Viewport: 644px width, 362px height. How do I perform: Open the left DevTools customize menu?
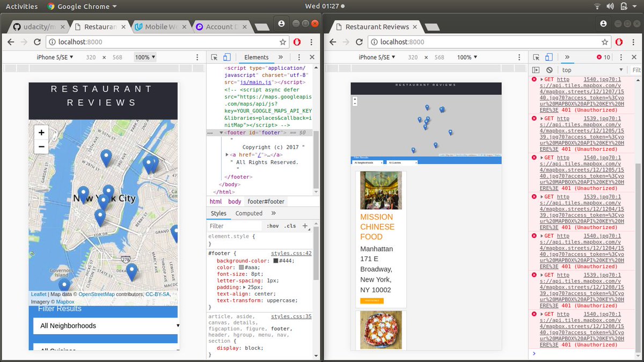click(299, 57)
